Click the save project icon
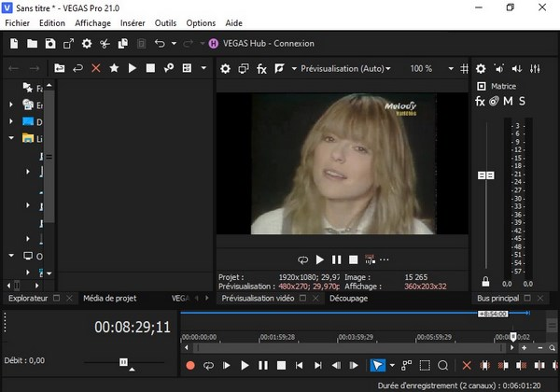Viewport: 560px width, 392px height. [x=49, y=43]
